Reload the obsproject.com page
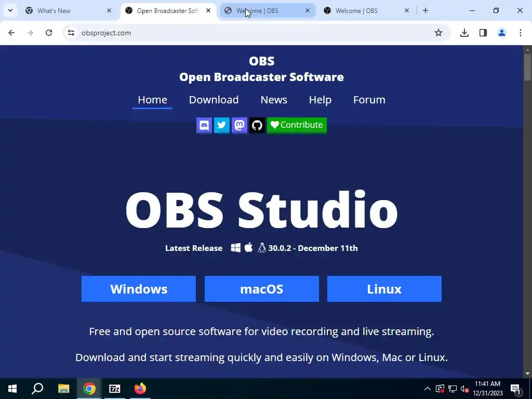Screen dimensions: 532x399 pos(49,33)
